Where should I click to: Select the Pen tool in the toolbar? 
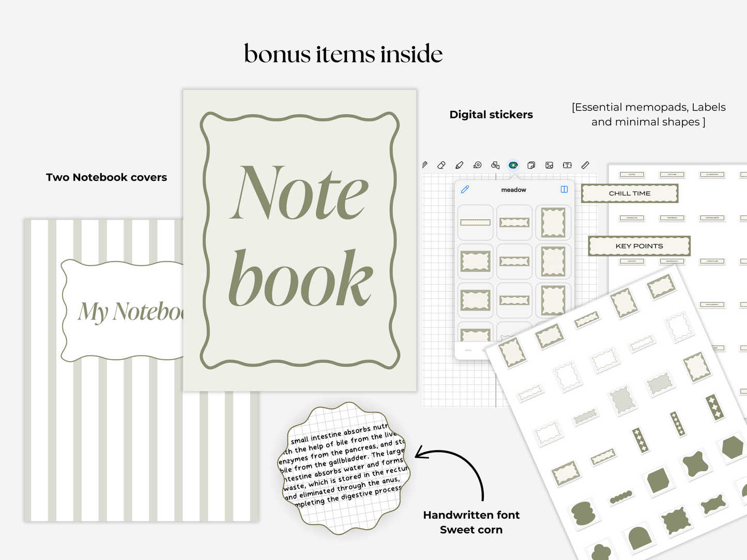pos(425,165)
